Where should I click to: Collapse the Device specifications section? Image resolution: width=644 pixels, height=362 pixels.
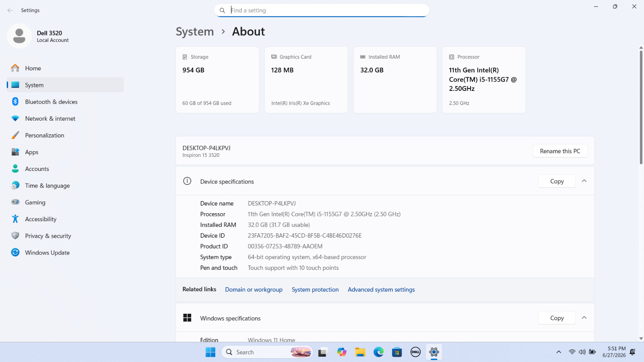(584, 181)
